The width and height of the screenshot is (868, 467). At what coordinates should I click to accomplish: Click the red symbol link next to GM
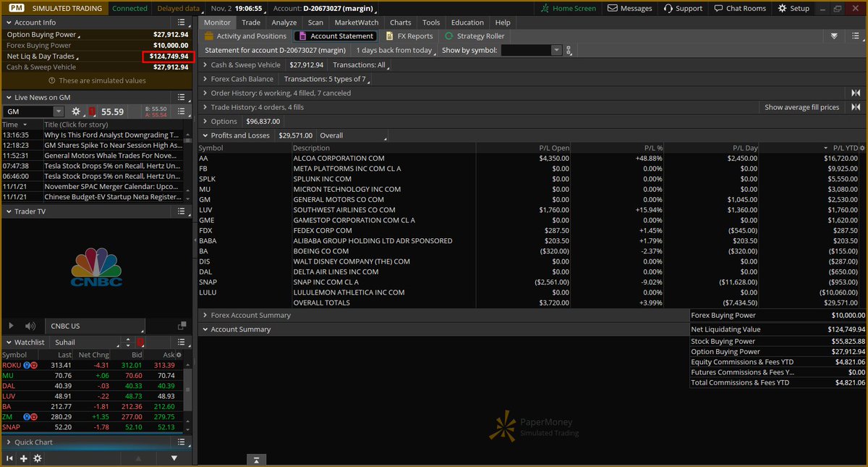pyautogui.click(x=92, y=112)
